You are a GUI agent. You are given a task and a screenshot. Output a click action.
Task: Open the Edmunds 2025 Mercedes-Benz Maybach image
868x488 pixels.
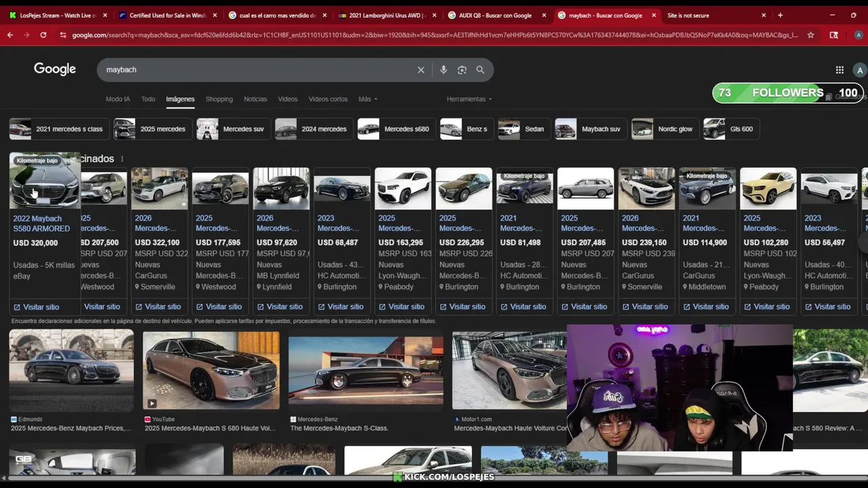(x=71, y=370)
